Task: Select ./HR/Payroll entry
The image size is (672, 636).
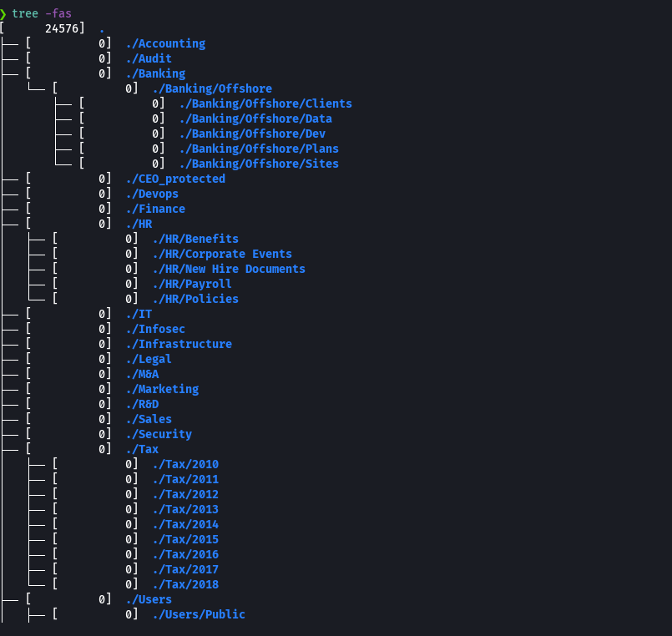Action: point(192,284)
